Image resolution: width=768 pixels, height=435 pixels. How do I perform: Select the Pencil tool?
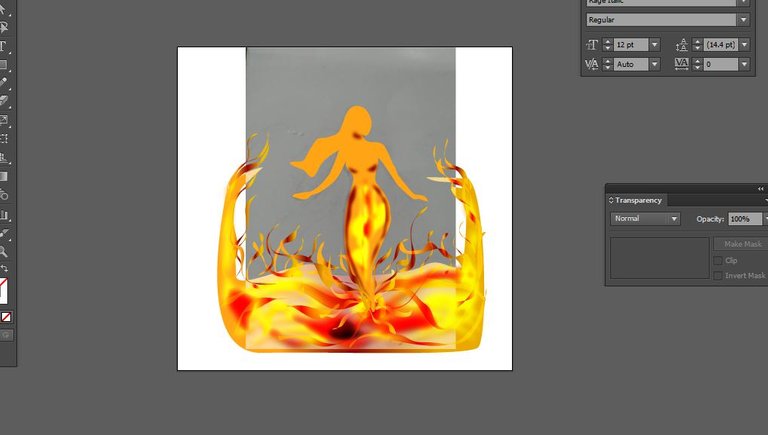tap(3, 83)
